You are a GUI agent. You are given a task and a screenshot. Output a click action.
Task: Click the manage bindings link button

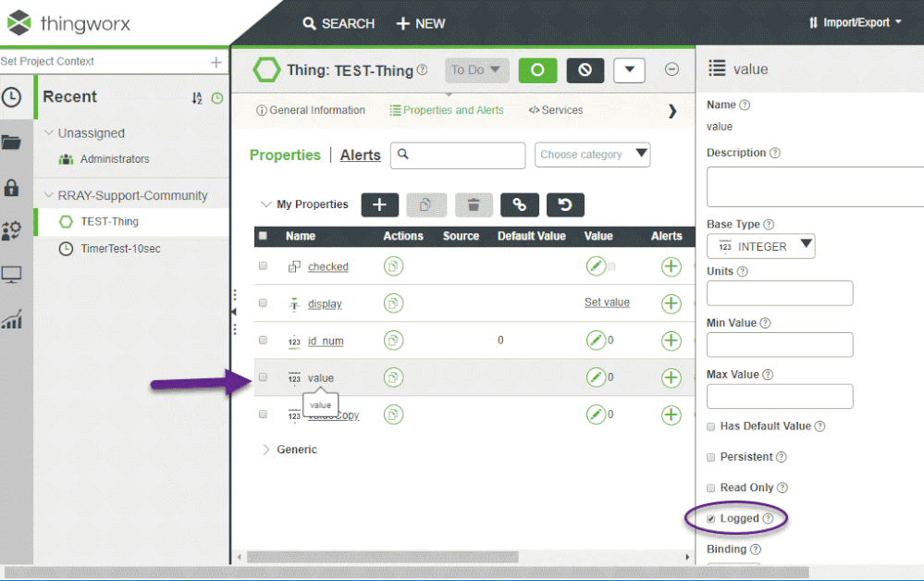click(x=519, y=205)
